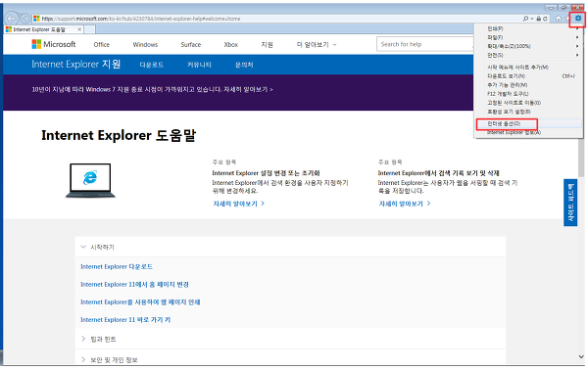This screenshot has height=369, width=588.
Task: Select 다운로드 보기(N) menu entry
Action: (x=528, y=76)
